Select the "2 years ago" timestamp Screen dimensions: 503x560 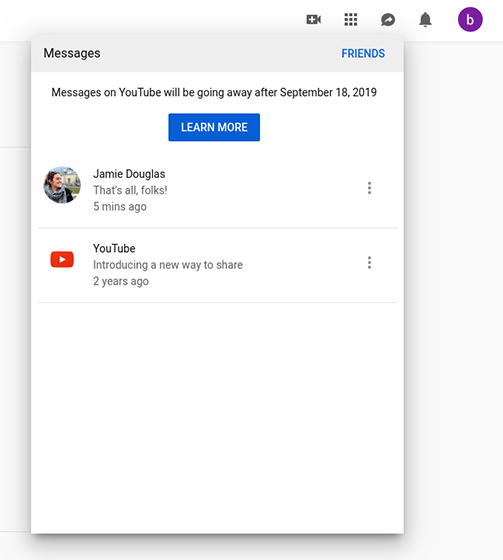(x=121, y=281)
